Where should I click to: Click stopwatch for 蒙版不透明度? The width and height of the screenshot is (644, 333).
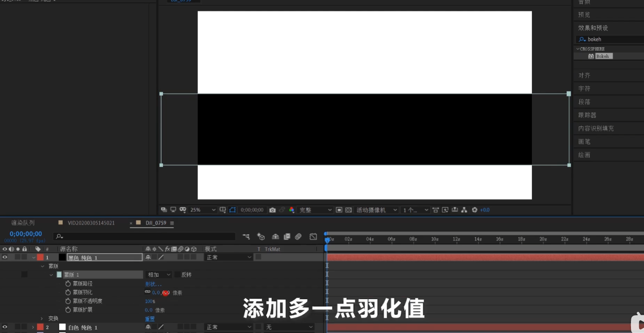[68, 301]
